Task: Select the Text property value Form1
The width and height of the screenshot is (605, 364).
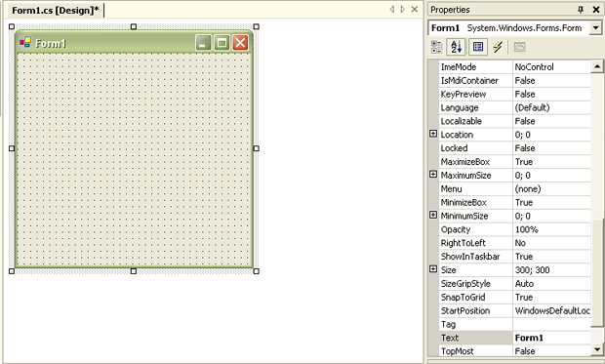Action: pyautogui.click(x=551, y=338)
